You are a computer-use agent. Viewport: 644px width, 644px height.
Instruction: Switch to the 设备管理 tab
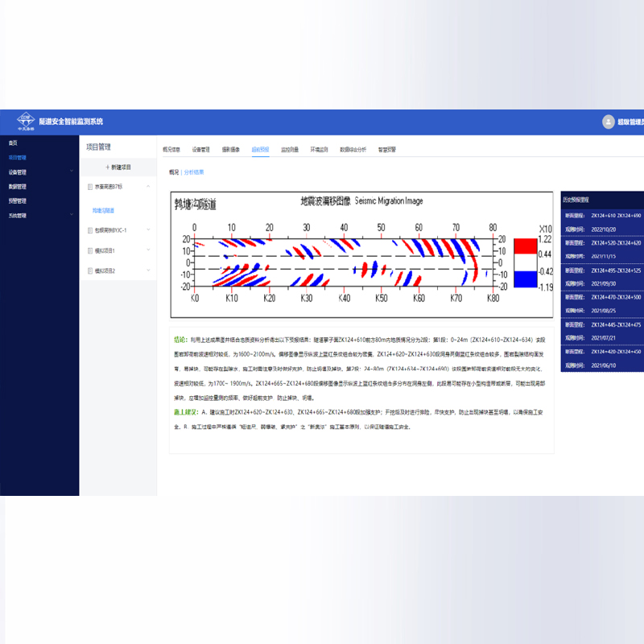(200, 150)
